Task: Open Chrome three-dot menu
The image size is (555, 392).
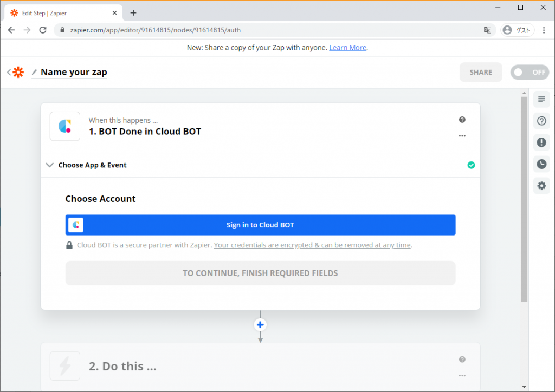Action: coord(544,30)
